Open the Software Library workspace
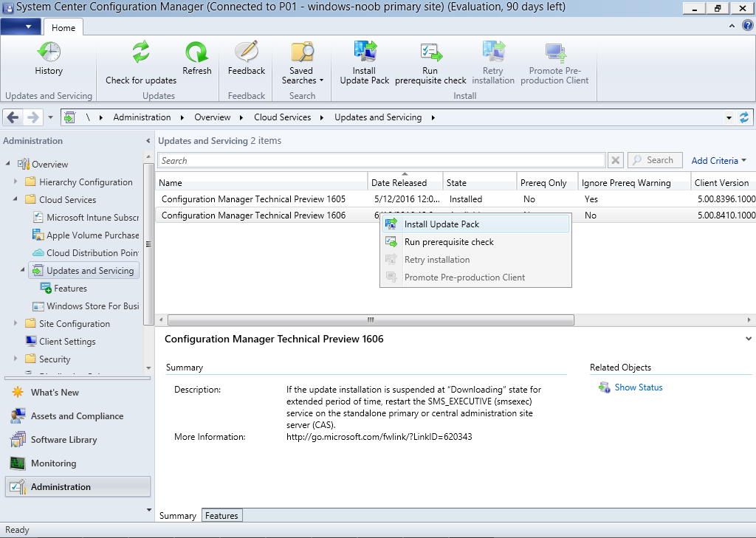The image size is (756, 538). point(78,440)
